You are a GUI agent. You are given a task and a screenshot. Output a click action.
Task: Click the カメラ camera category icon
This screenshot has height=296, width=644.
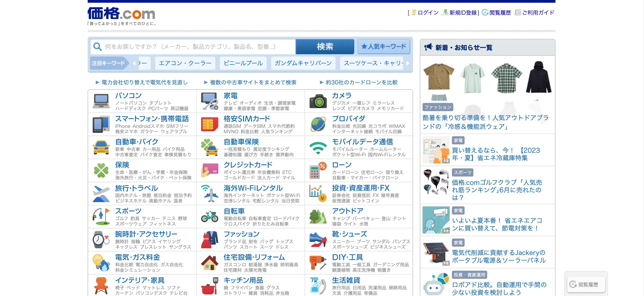point(318,101)
